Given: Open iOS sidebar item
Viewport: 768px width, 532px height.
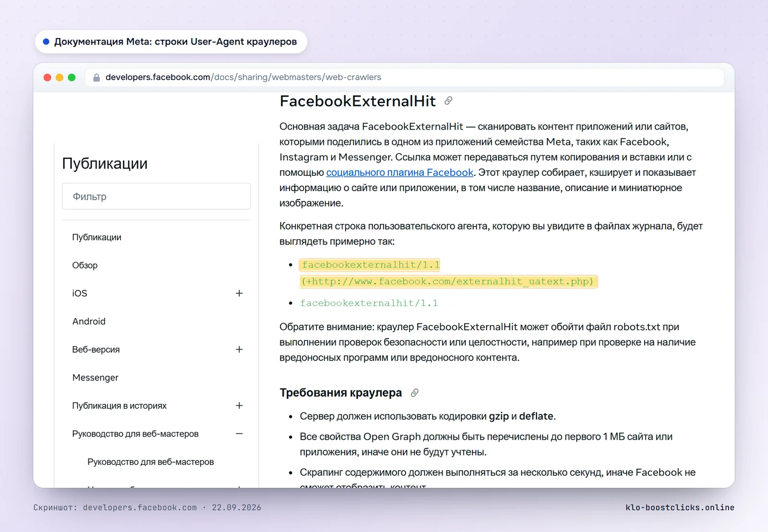Looking at the screenshot, I should (x=80, y=293).
